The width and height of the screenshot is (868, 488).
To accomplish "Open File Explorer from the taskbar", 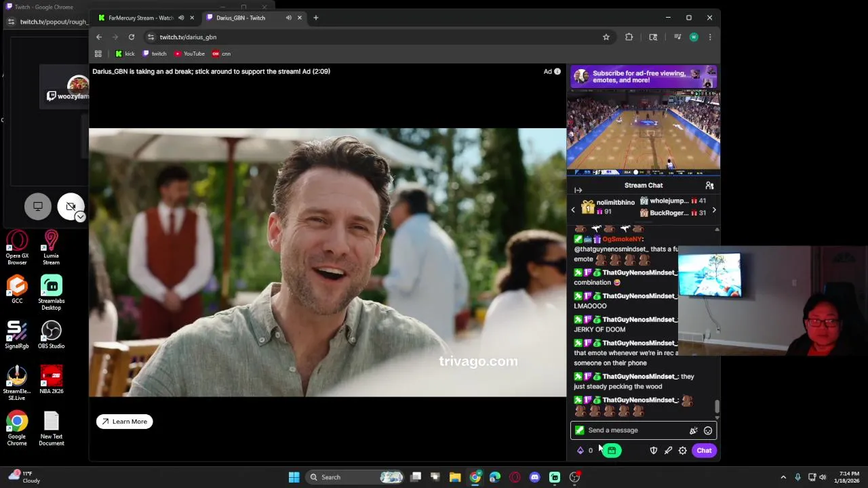I will pos(455,477).
